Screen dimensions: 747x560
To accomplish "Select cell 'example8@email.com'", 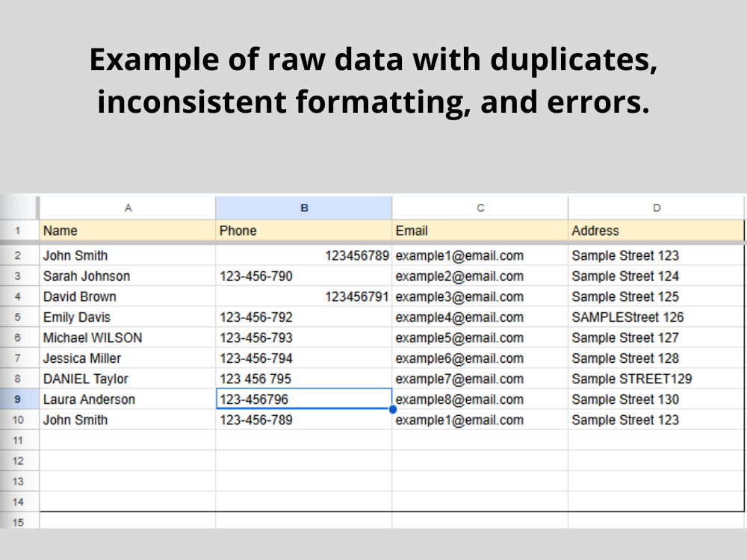I will [x=480, y=399].
